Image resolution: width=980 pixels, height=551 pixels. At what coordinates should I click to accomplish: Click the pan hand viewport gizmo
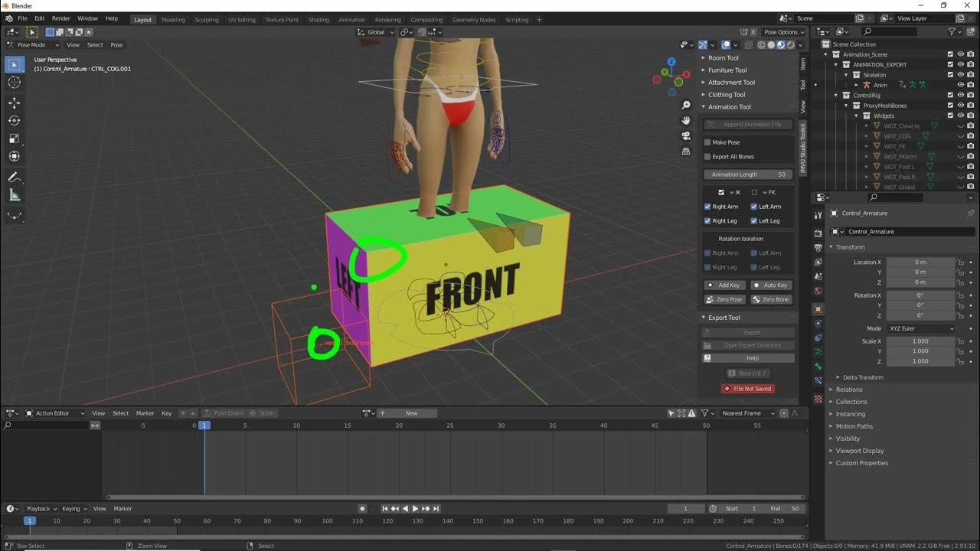[x=686, y=120]
